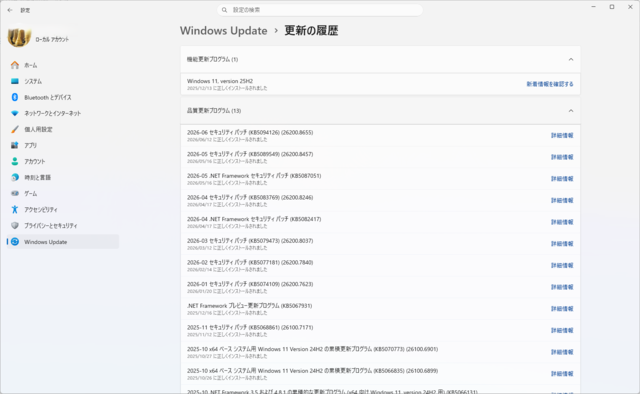This screenshot has width=640, height=394.
Task: Open 詳細情報 for KB5068861 update
Action: (x=562, y=330)
